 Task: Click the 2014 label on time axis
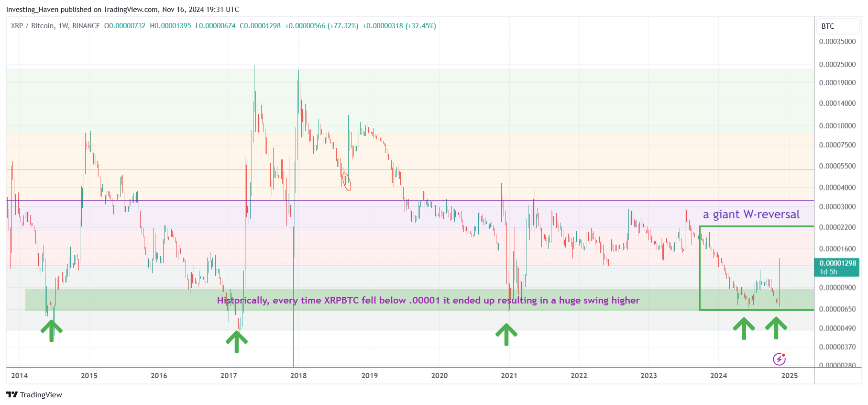[x=20, y=376]
